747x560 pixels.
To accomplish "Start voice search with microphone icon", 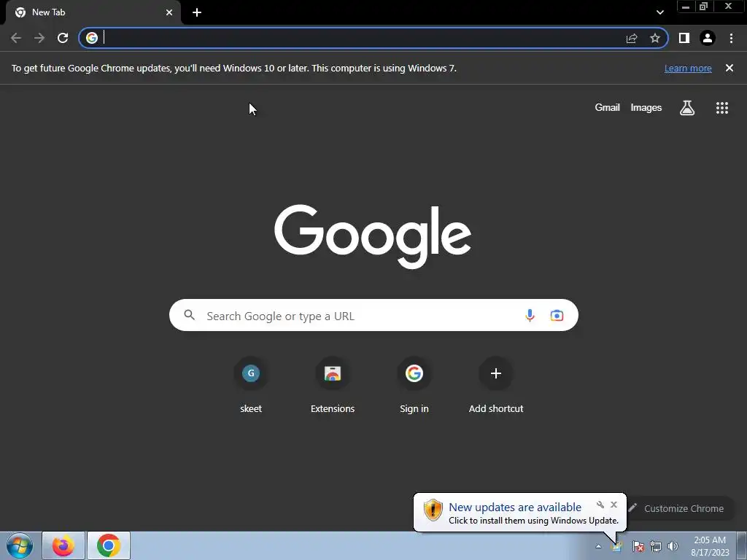I will [x=530, y=315].
